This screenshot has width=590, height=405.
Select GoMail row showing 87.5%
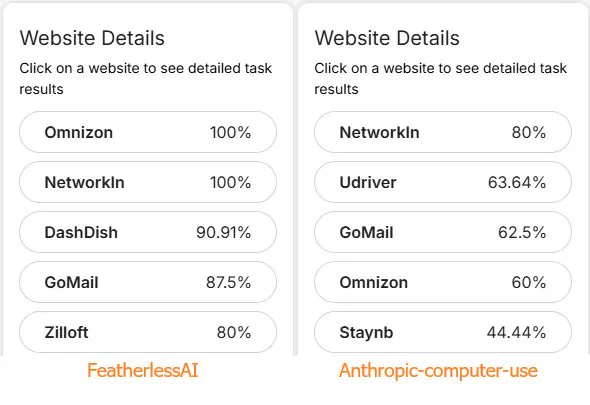[x=148, y=282]
